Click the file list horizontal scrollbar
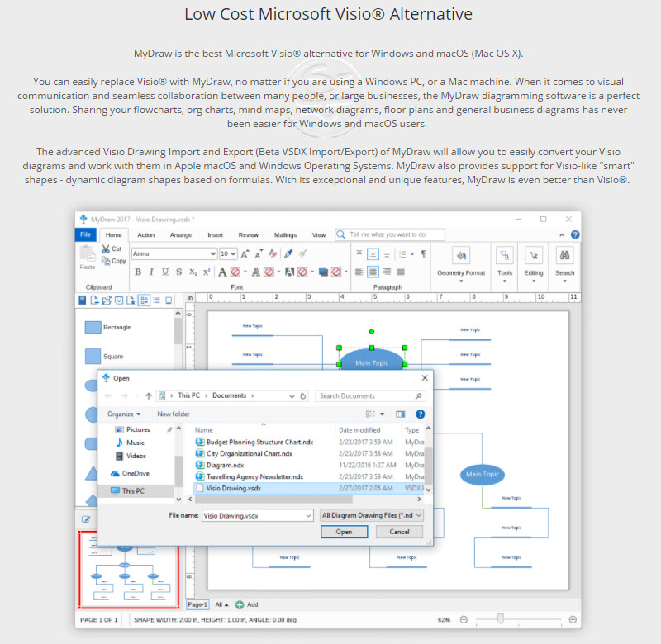Screen dimensions: 661x644 pos(273,500)
